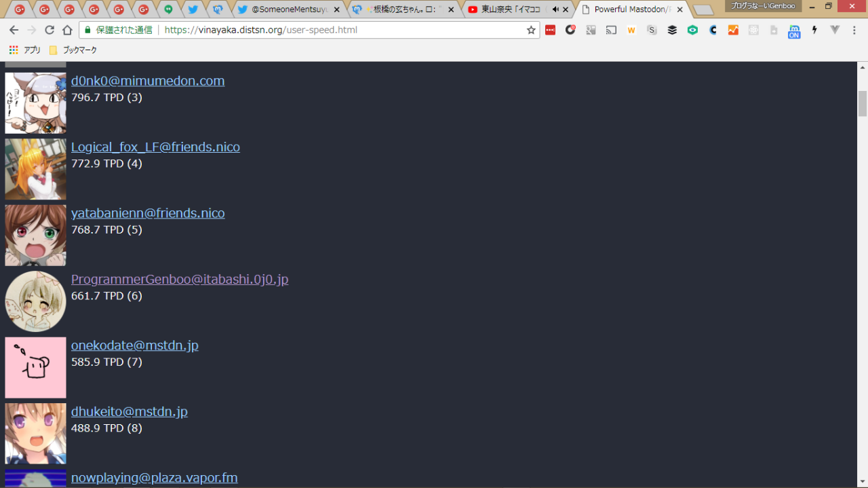Viewport: 868px width, 488px height.
Task: Click the React DevTools extension icon
Action: pyautogui.click(x=753, y=30)
